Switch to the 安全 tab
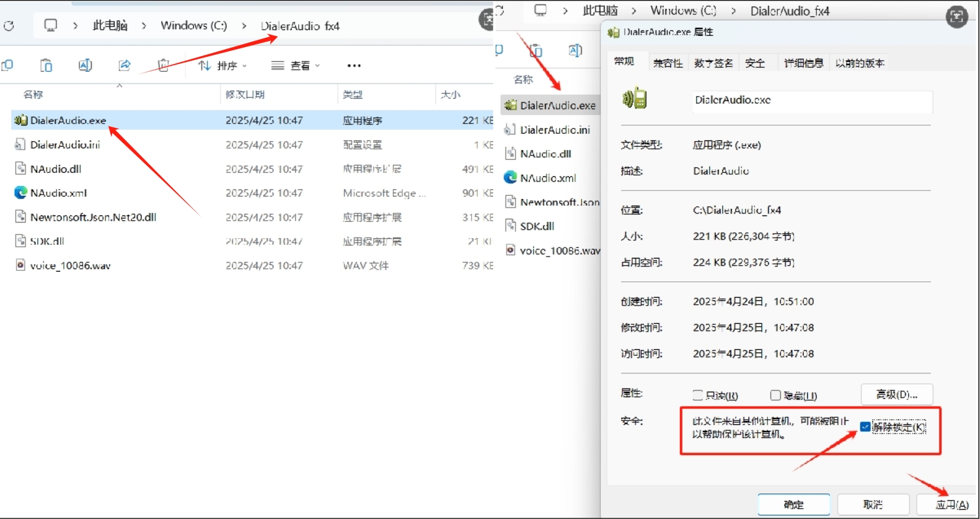980x519 pixels. pos(755,63)
